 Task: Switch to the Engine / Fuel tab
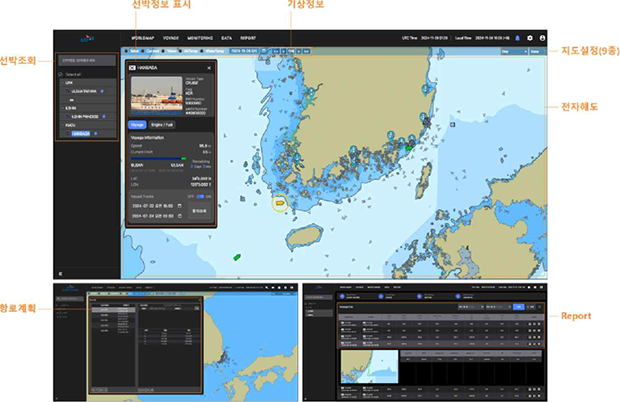(164, 125)
